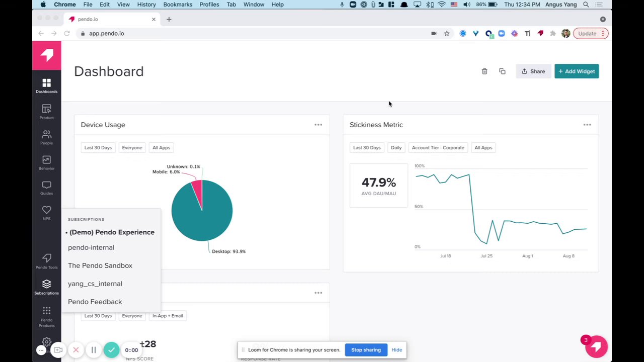Select the pendo-internal subscription
This screenshot has width=644, height=362.
click(91, 247)
